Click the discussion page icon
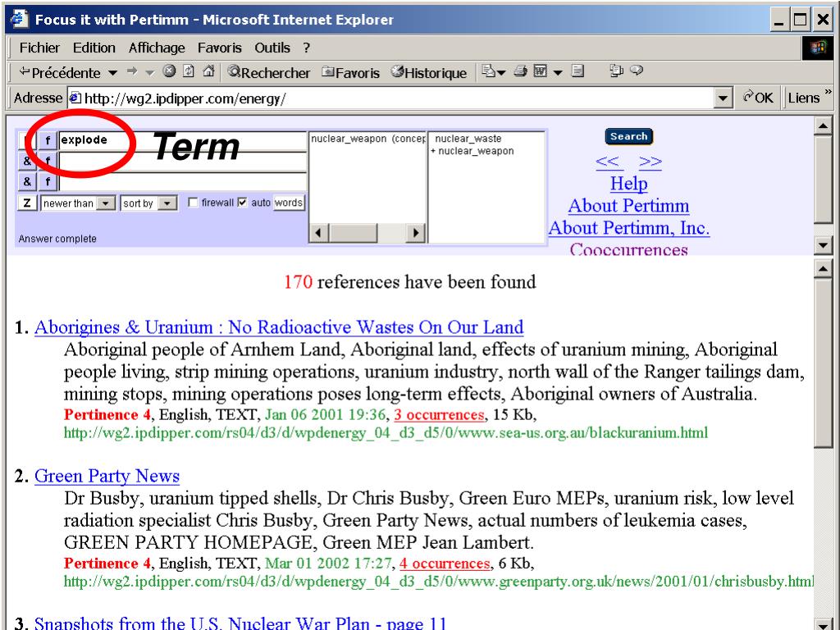The image size is (840, 630). pyautogui.click(x=577, y=71)
